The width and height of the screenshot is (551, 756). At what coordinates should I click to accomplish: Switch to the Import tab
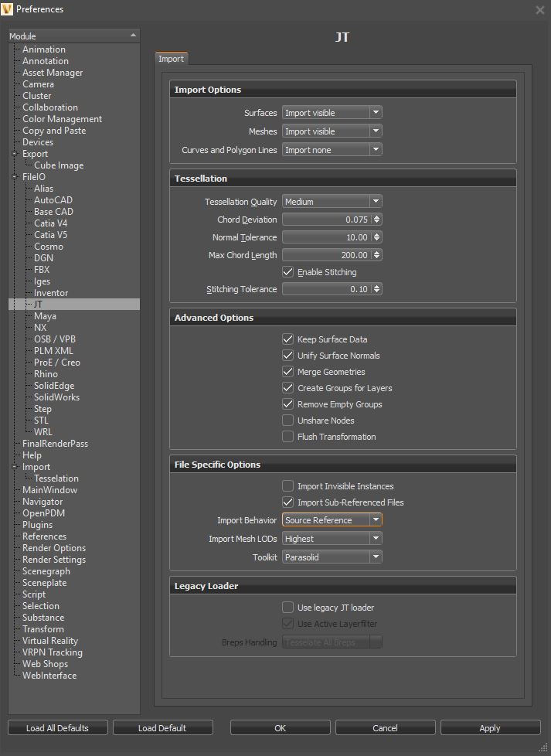(171, 59)
